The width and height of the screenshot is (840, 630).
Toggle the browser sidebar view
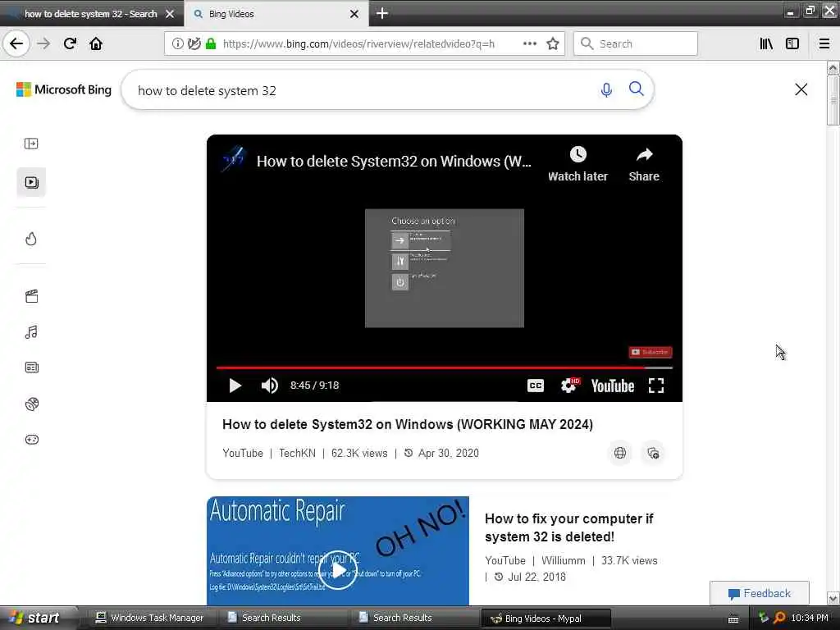pyautogui.click(x=792, y=43)
